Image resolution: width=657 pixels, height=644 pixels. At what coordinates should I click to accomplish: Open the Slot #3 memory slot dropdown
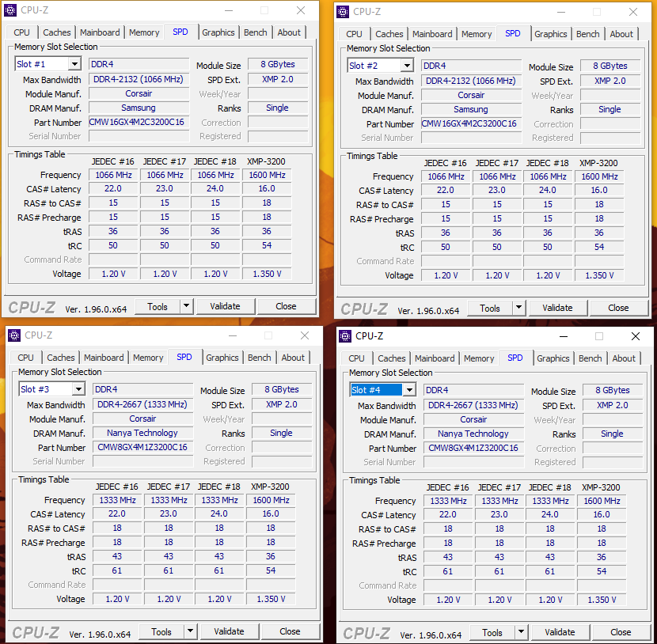click(78, 389)
